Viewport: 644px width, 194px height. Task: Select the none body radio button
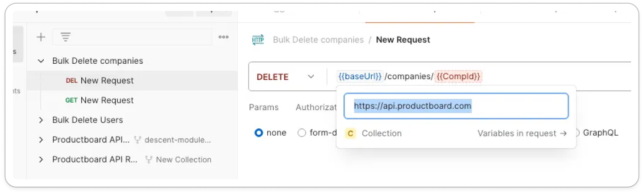259,133
